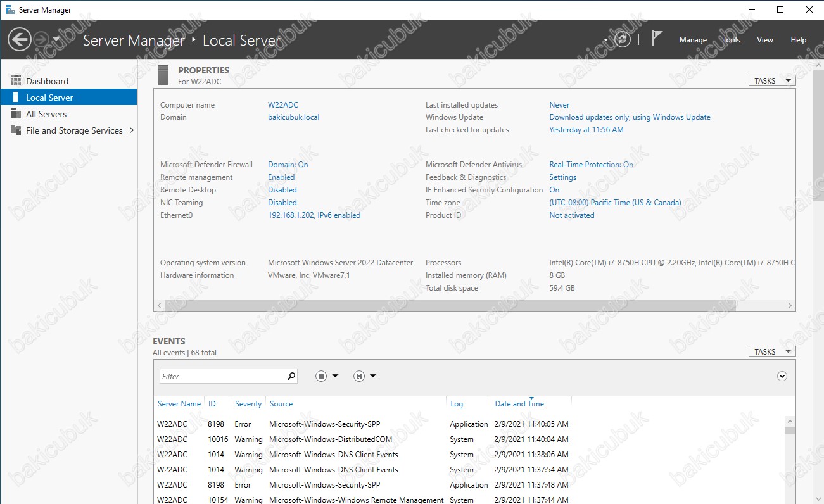Click Remote Desktop Disabled link
Screen dimensions: 824x504
[x=282, y=190]
